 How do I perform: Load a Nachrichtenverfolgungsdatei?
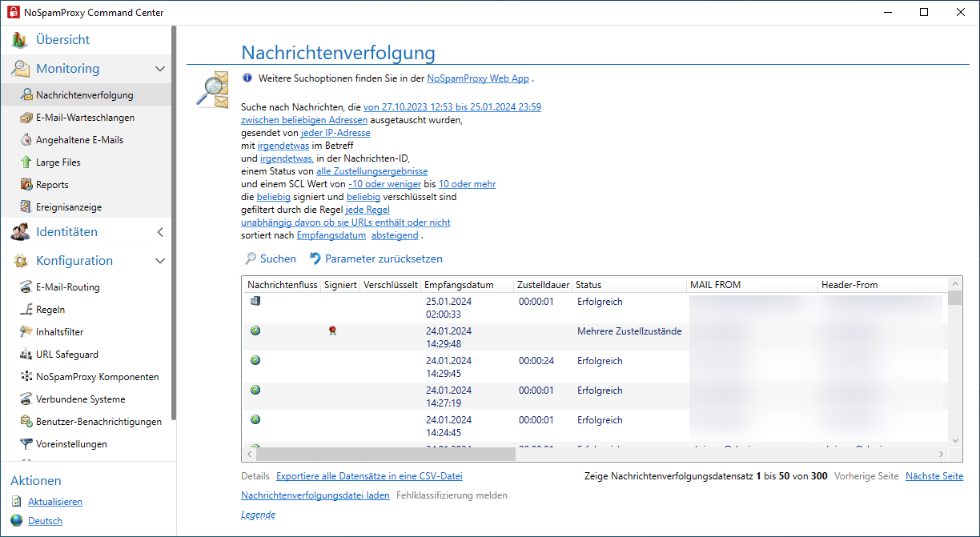coord(315,495)
